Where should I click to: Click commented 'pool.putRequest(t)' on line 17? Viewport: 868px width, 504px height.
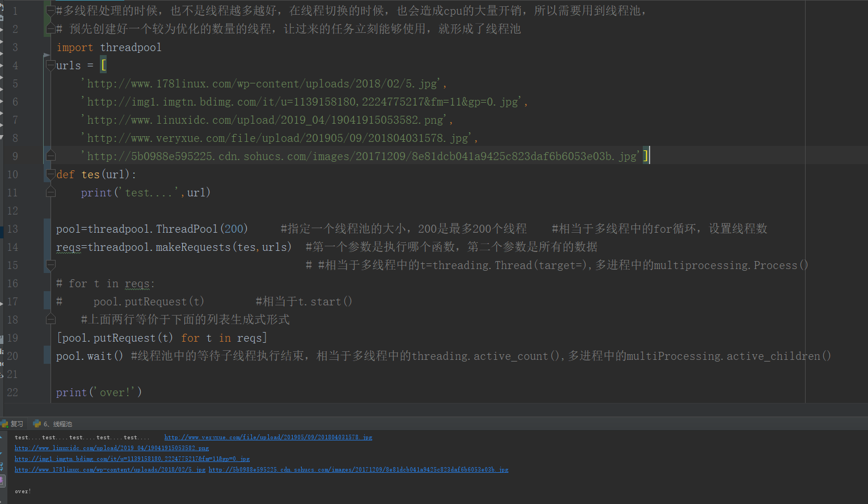point(149,302)
